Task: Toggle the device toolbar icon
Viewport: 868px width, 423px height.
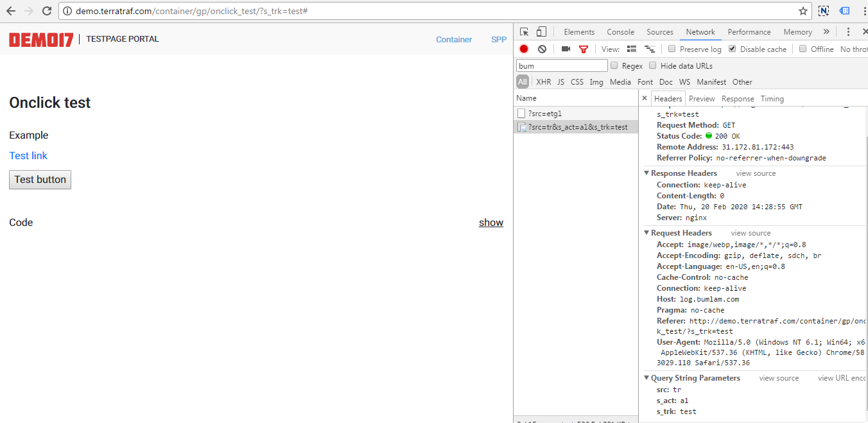Action: click(x=541, y=32)
